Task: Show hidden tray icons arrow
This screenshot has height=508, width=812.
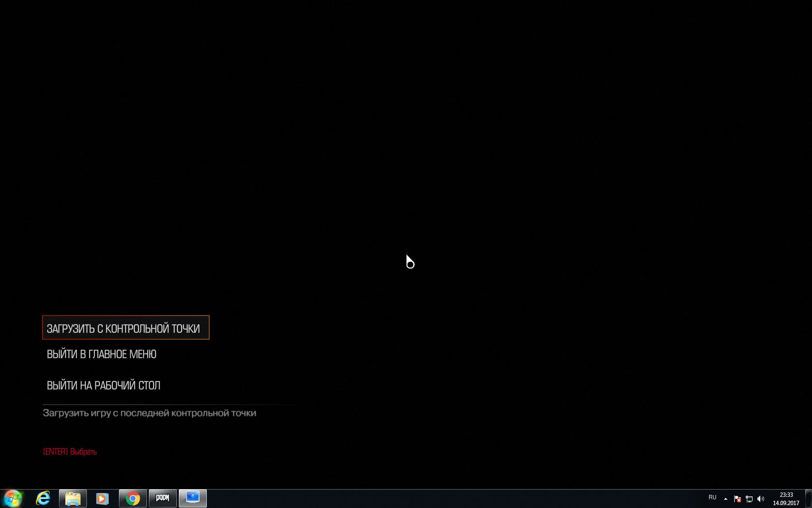Action: (x=725, y=499)
